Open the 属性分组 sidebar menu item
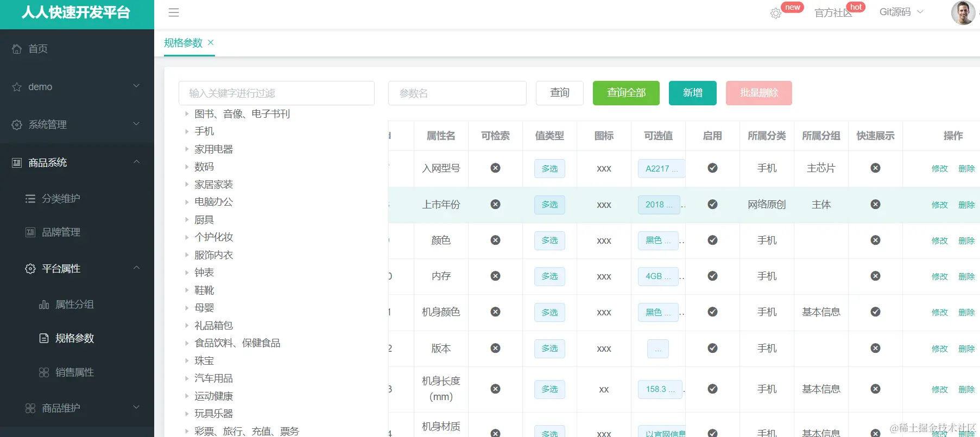The width and height of the screenshot is (980, 437). click(77, 305)
